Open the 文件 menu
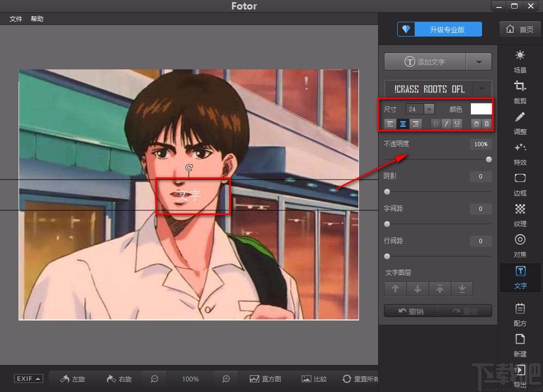Viewport: 543px width, 392px height. click(15, 19)
